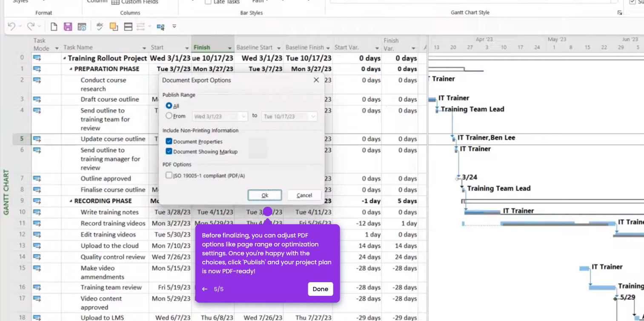Click the screen-with-cursor toolbar icon
Screen dimensions: 644x321
tap(160, 27)
